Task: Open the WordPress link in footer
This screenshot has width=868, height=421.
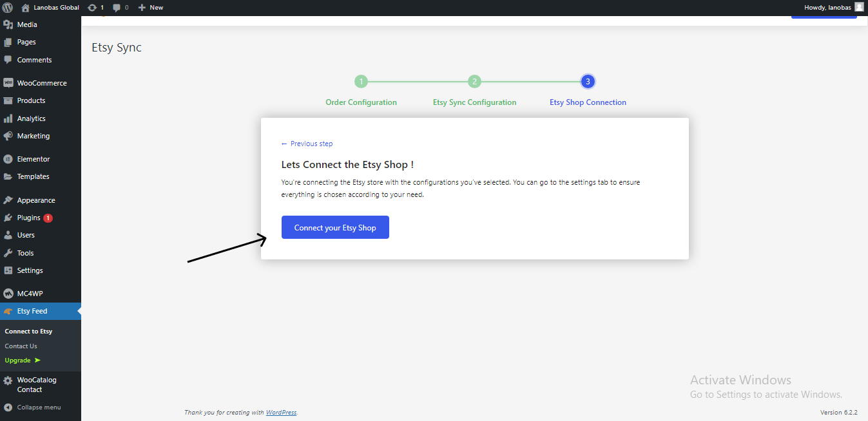Action: (x=281, y=413)
